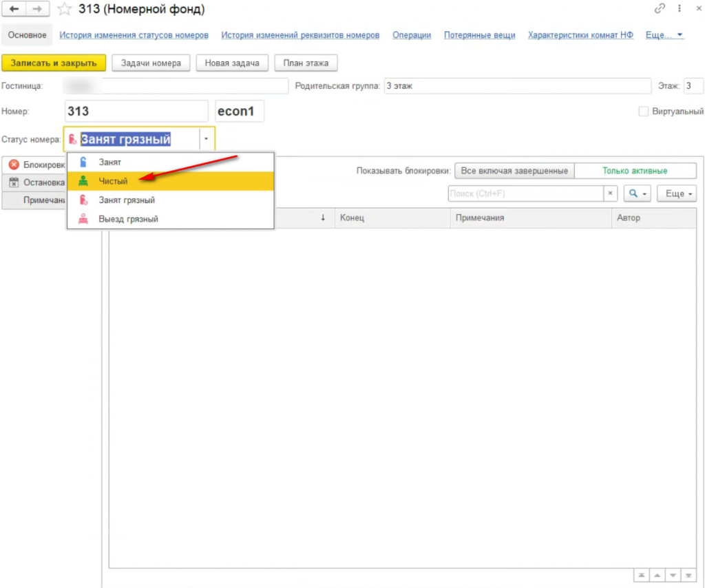
Task: Expand the Еще tabs overflow menu
Action: click(664, 35)
